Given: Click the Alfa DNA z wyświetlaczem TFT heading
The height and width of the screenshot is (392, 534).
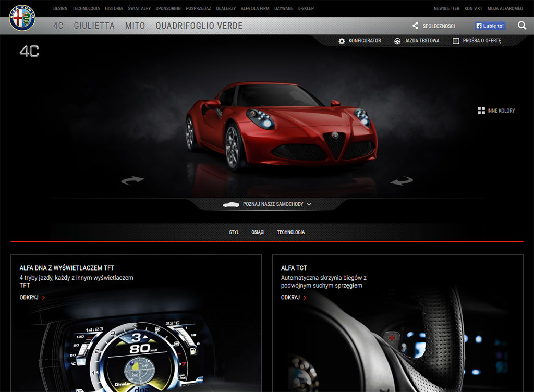Looking at the screenshot, I should [x=67, y=268].
